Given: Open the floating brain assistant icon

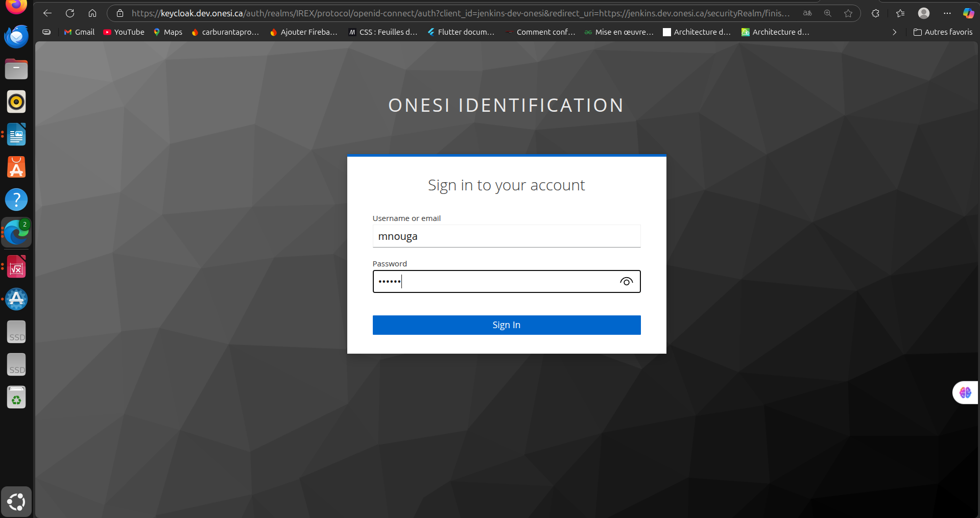Looking at the screenshot, I should pos(965,392).
